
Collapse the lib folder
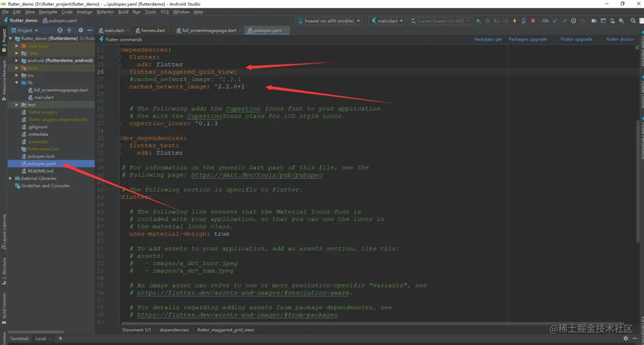pos(17,82)
